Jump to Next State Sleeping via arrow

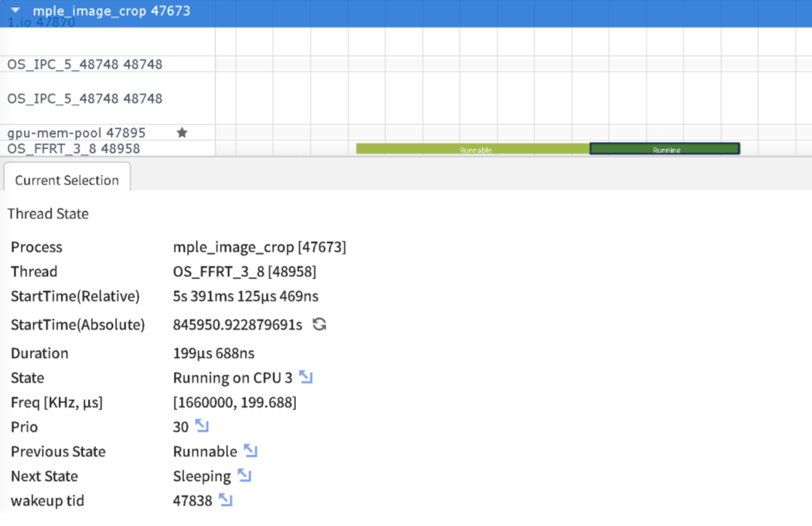click(x=244, y=475)
